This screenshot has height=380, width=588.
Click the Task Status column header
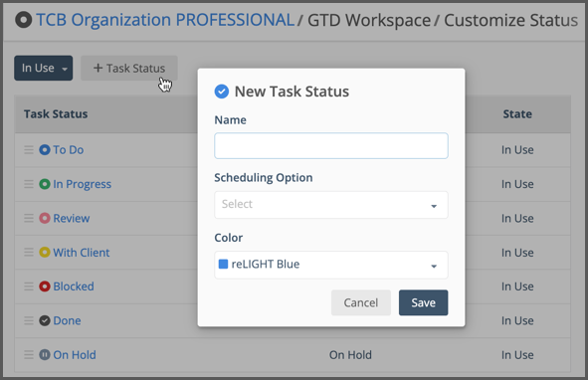click(x=56, y=114)
